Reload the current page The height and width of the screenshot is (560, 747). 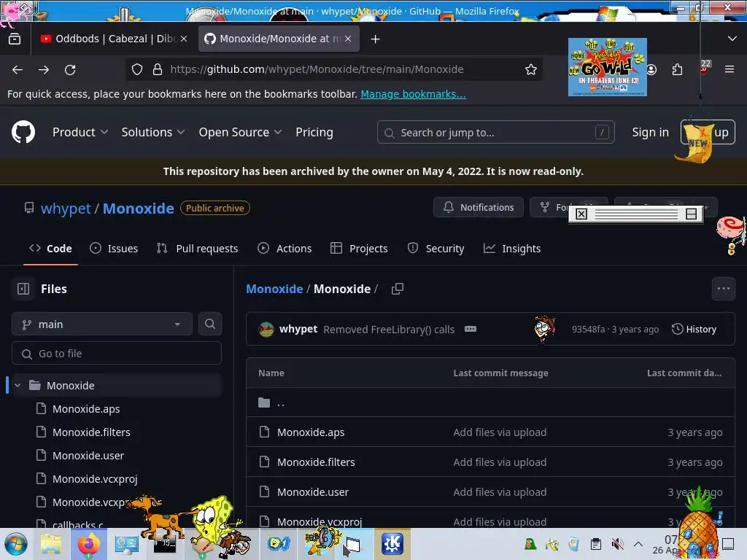click(70, 69)
